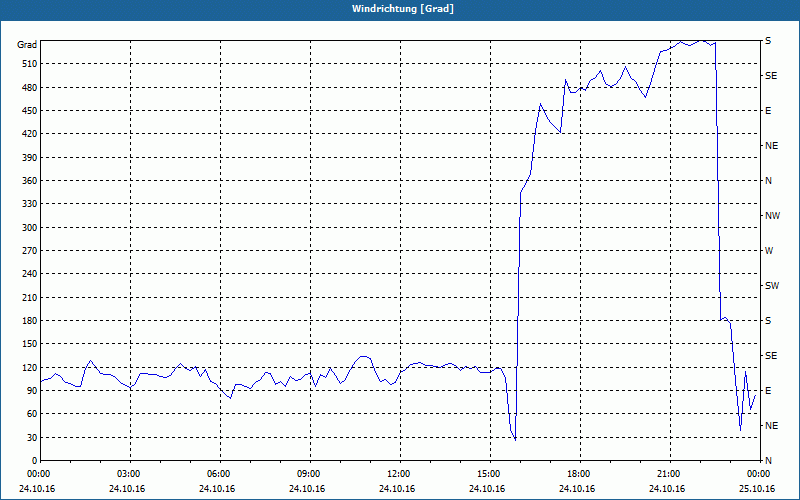Click the 21:00 time label
The image size is (800, 500).
[670, 474]
